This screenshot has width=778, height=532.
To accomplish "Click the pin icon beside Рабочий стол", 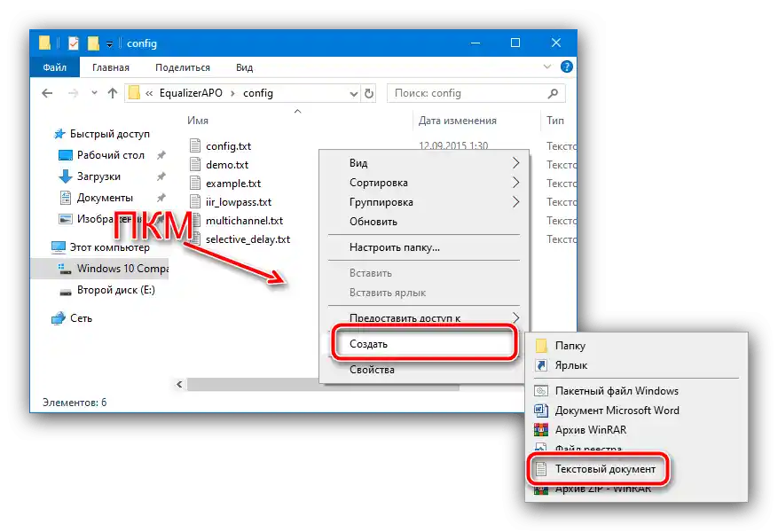I will [161, 155].
